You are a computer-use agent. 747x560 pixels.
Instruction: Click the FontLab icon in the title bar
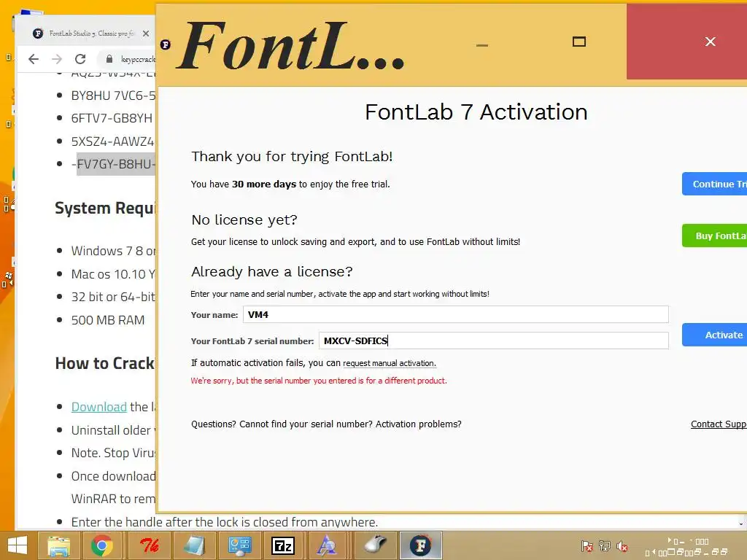pos(166,44)
